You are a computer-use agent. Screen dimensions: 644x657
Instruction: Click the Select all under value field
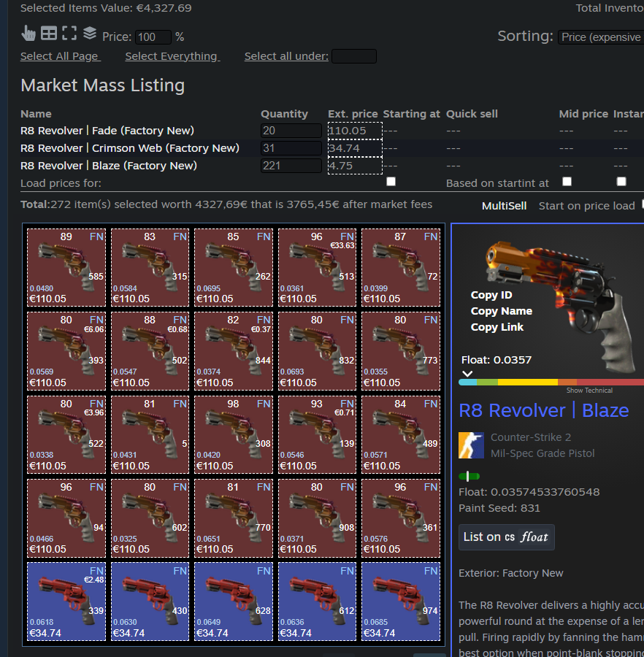pyautogui.click(x=354, y=56)
